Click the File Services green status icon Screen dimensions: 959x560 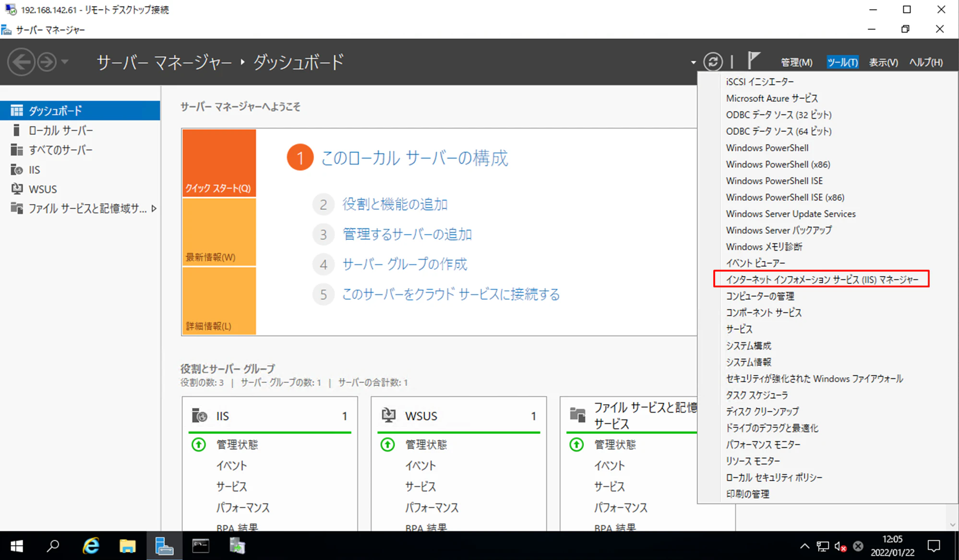coord(576,445)
